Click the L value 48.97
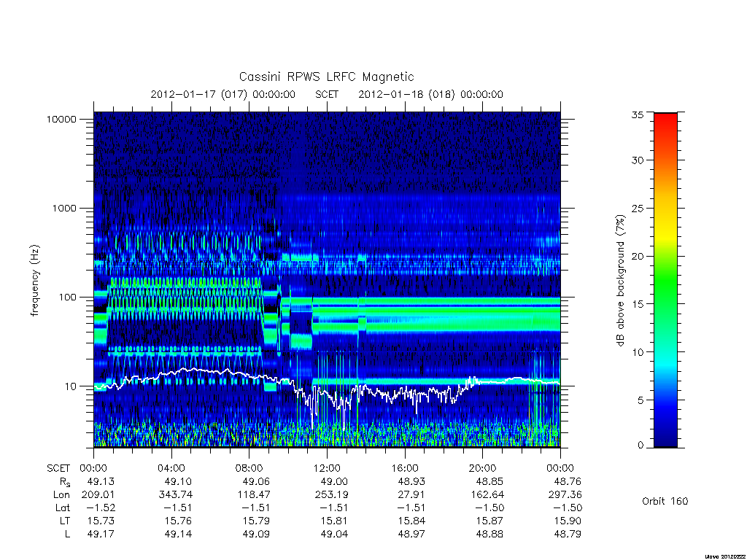This screenshot has height=560, width=747. coord(411,534)
